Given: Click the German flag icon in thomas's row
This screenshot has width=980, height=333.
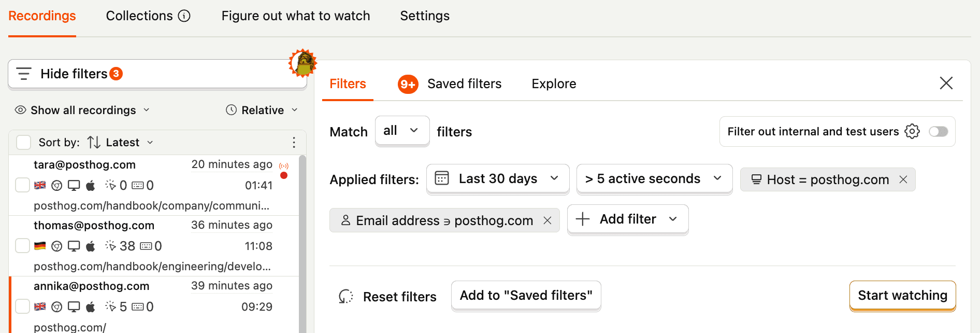Looking at the screenshot, I should click(40, 246).
